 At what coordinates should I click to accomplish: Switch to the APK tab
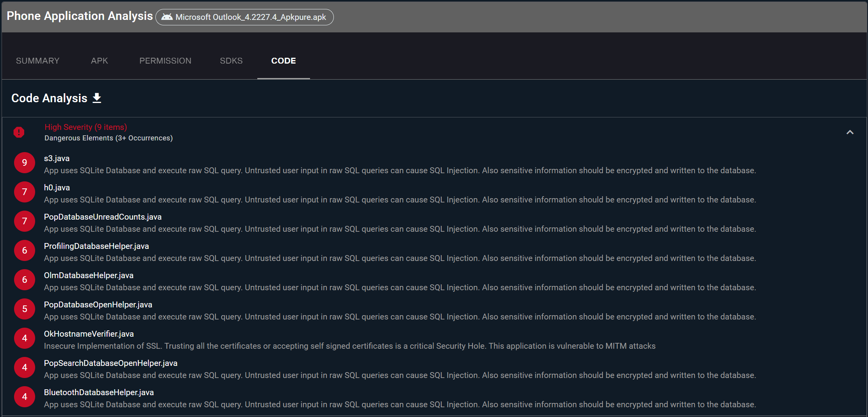[100, 60]
